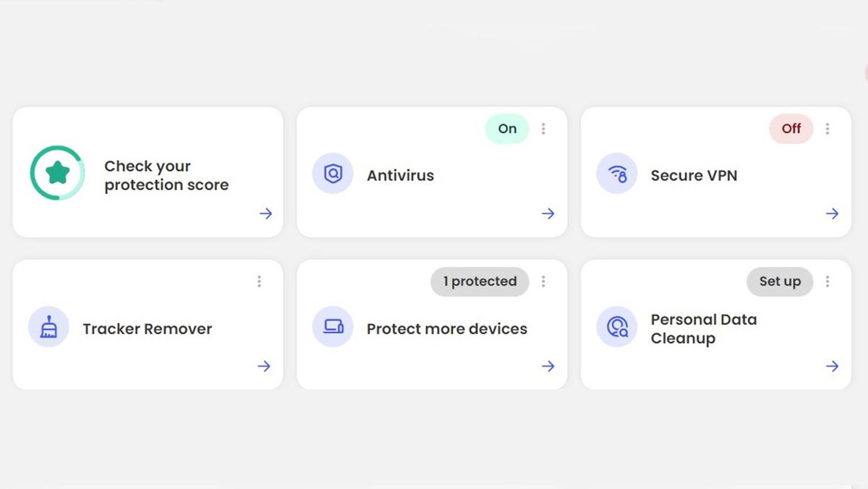Open Tracker Remover via its arrow
The image size is (868, 489).
point(264,366)
